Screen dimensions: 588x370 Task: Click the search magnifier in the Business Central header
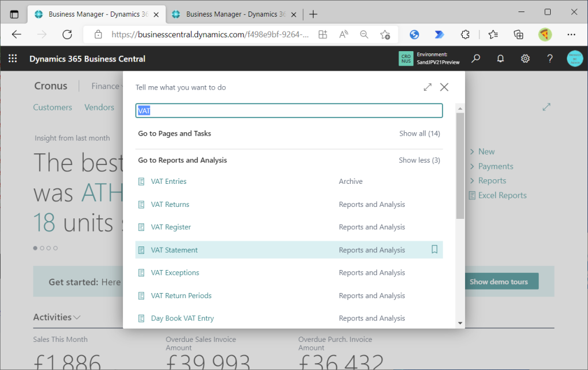click(x=475, y=59)
